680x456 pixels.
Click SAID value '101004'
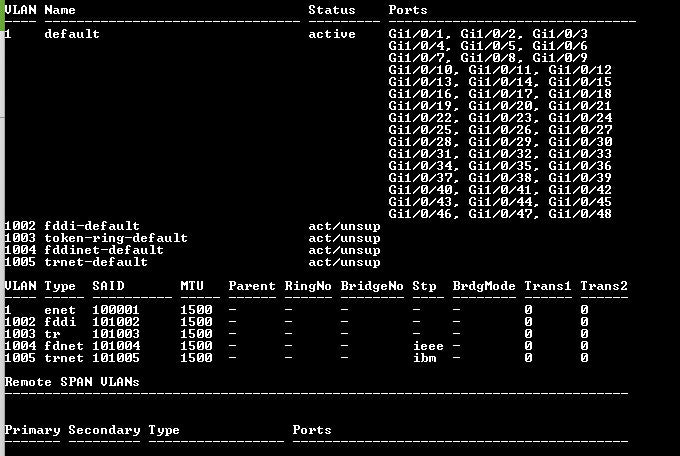click(x=116, y=346)
